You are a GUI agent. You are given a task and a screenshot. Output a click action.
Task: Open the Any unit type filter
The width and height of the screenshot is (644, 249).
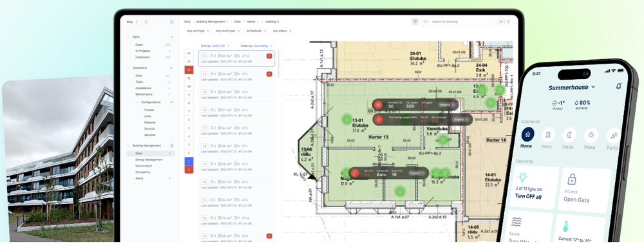pyautogui.click(x=198, y=31)
